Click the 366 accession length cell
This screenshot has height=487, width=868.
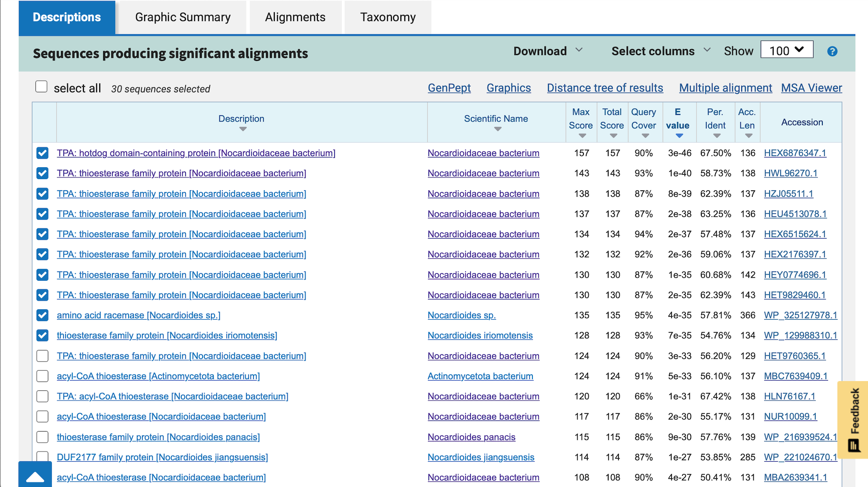(747, 315)
